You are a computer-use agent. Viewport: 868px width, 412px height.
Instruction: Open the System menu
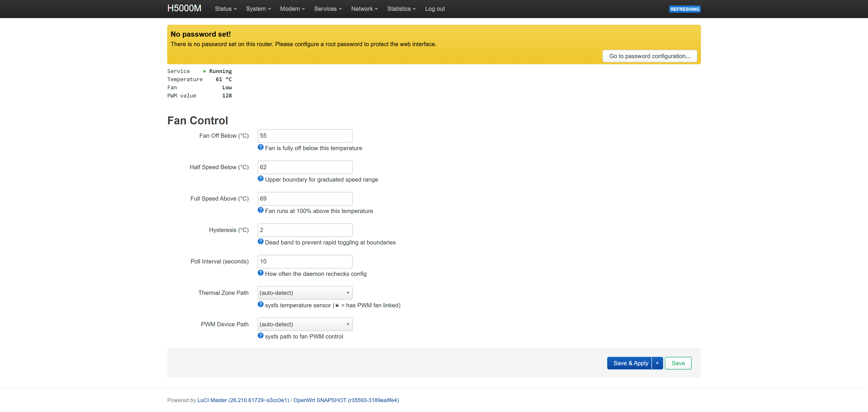click(x=258, y=9)
